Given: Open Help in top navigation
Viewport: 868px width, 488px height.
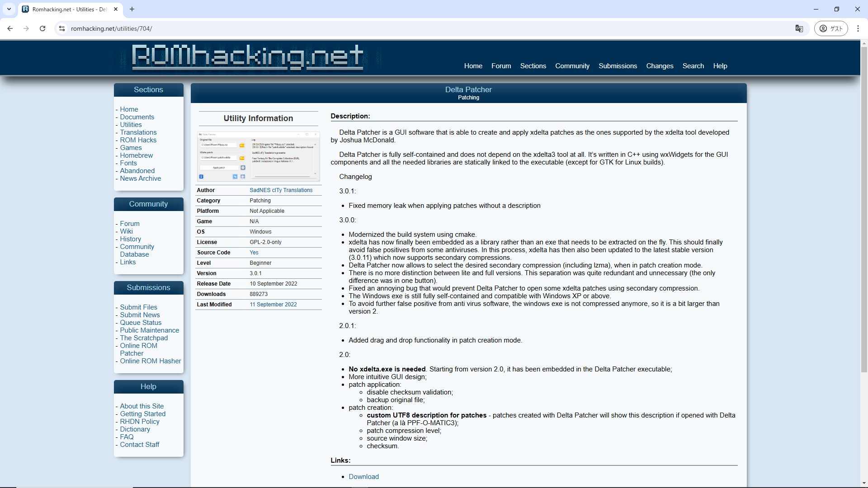Looking at the screenshot, I should [x=720, y=66].
